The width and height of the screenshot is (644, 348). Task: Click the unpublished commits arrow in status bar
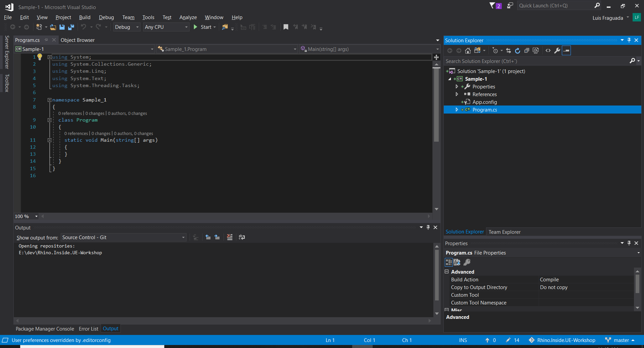pyautogui.click(x=487, y=340)
